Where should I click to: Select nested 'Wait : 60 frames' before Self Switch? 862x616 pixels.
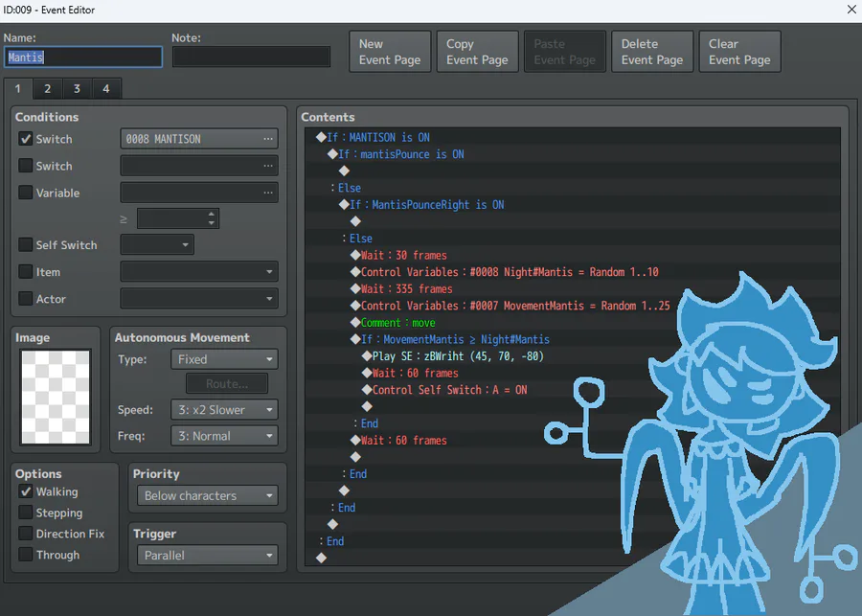pos(573,373)
